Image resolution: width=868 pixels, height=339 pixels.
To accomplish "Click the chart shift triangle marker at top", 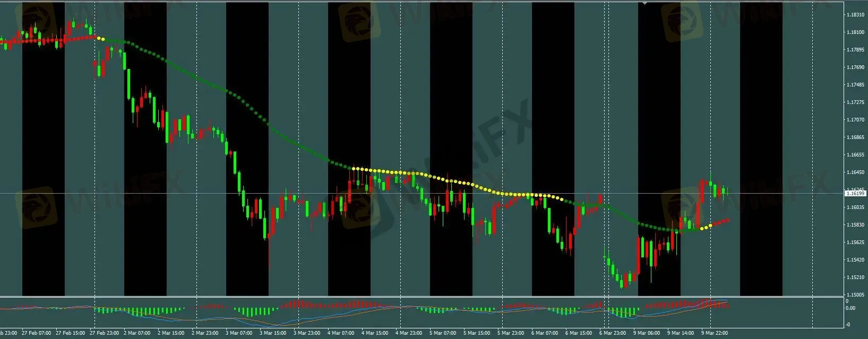I will click(x=644, y=3).
